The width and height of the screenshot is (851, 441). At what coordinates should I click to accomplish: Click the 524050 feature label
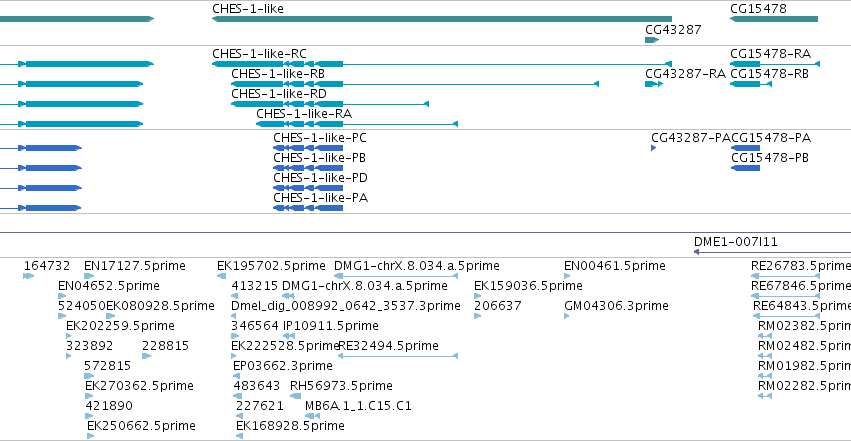click(x=81, y=306)
